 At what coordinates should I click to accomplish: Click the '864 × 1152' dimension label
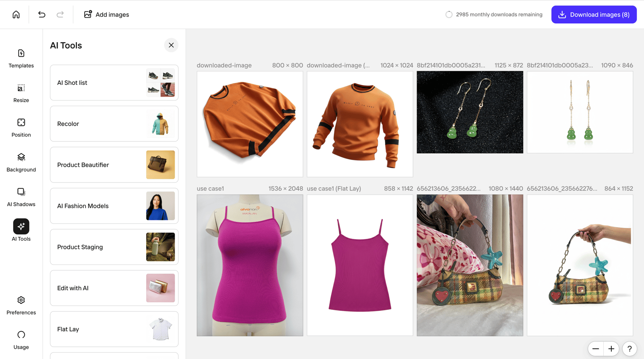pos(619,189)
